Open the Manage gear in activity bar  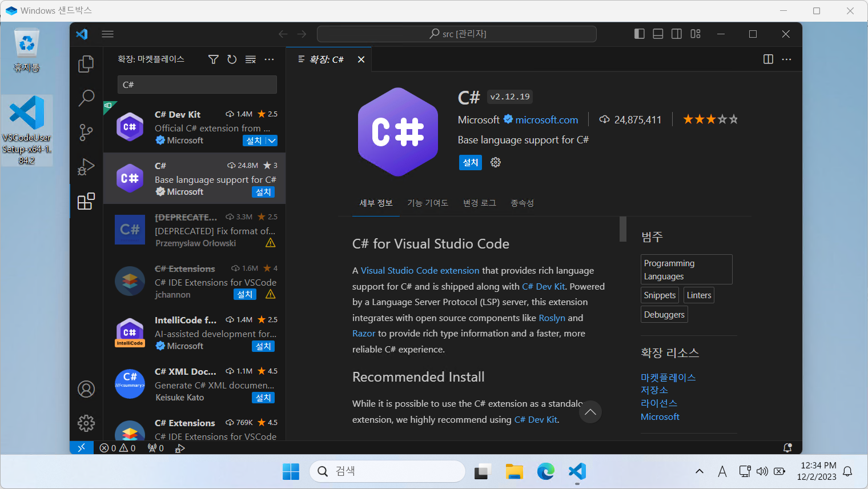pyautogui.click(x=86, y=423)
